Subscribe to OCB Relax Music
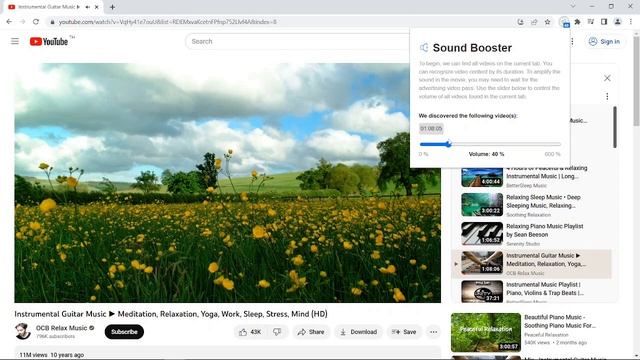 pos(124,332)
